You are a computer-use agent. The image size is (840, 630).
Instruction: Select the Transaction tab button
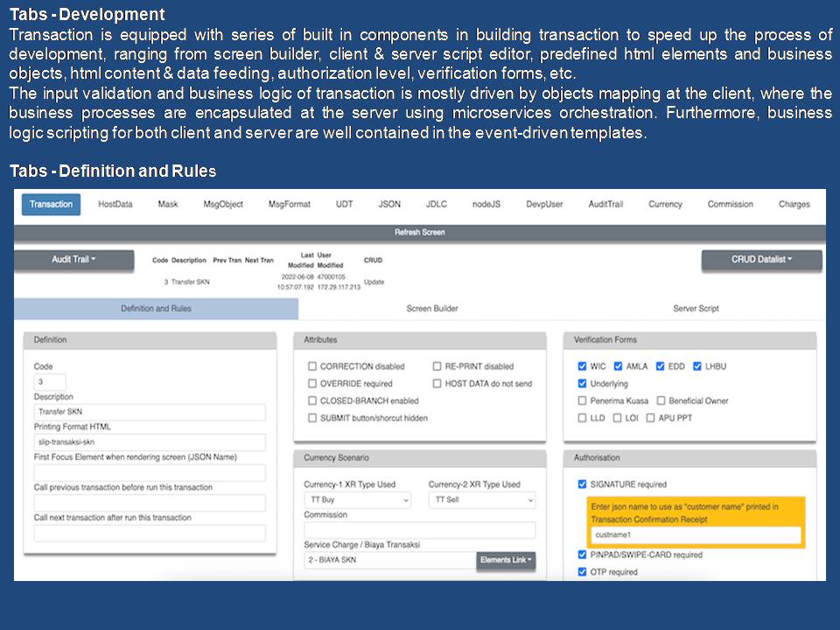tap(51, 204)
